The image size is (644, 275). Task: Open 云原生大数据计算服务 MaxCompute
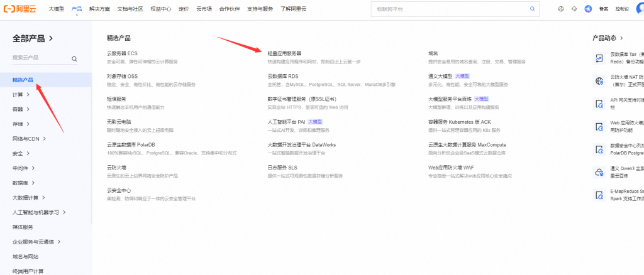467,144
